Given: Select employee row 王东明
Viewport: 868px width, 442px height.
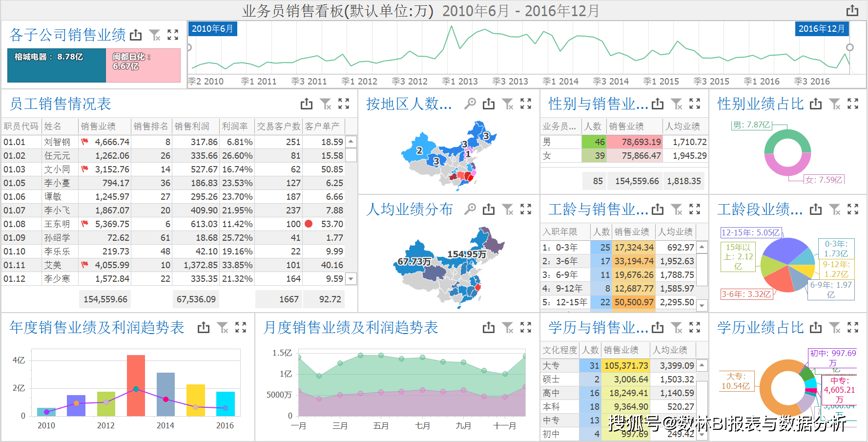Looking at the screenshot, I should click(173, 224).
